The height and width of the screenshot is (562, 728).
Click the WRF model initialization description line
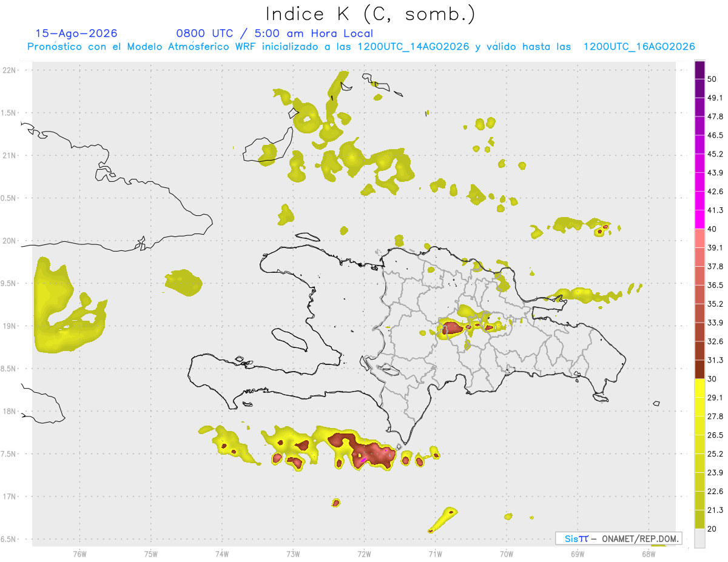[361, 47]
